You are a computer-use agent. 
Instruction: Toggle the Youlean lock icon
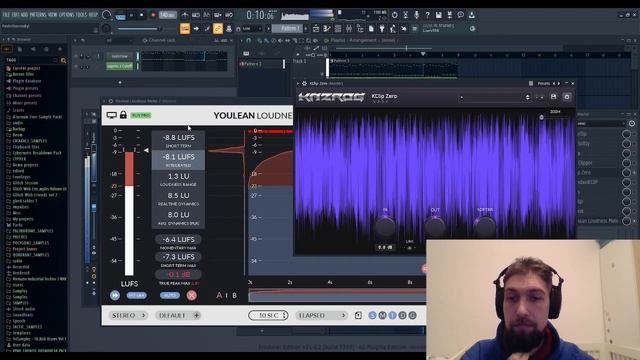coord(123,115)
